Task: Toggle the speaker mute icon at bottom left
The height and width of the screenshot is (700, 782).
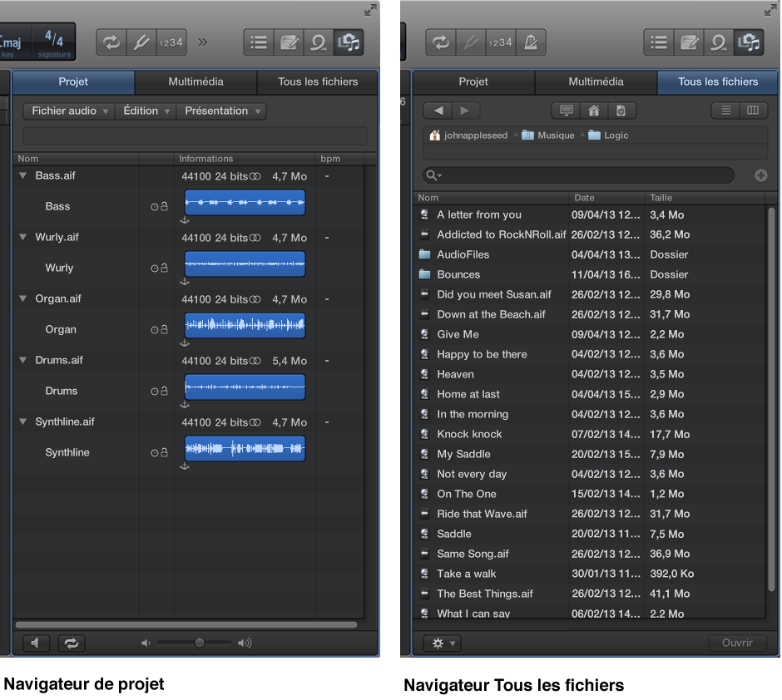Action: click(x=36, y=643)
